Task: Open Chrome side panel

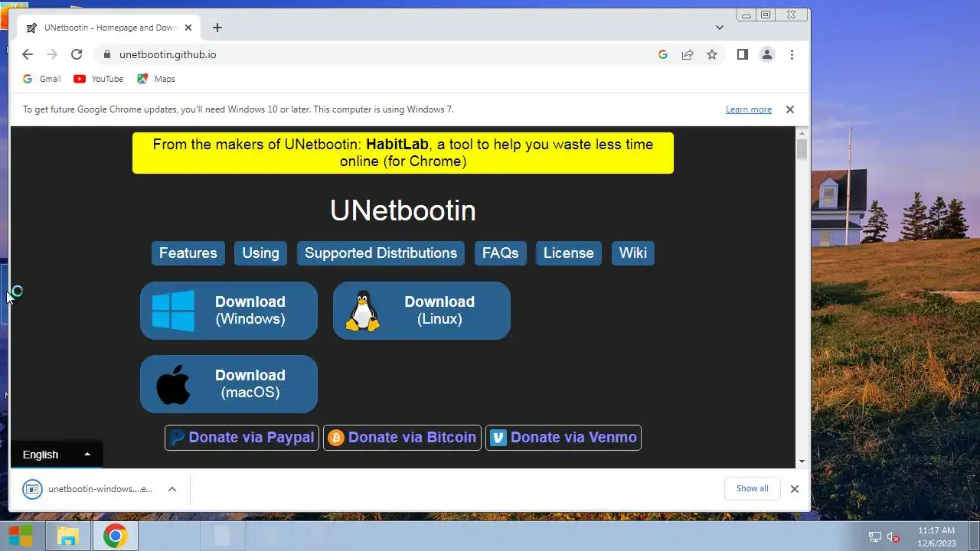Action: [x=742, y=54]
